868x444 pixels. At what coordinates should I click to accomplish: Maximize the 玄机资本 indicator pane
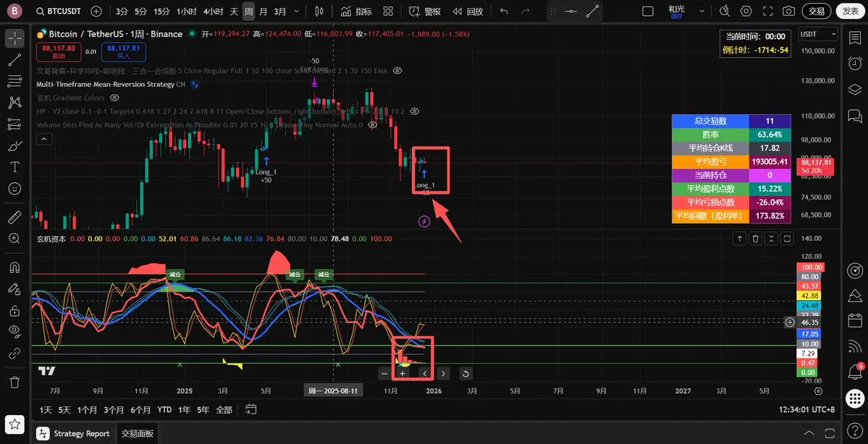[787, 239]
